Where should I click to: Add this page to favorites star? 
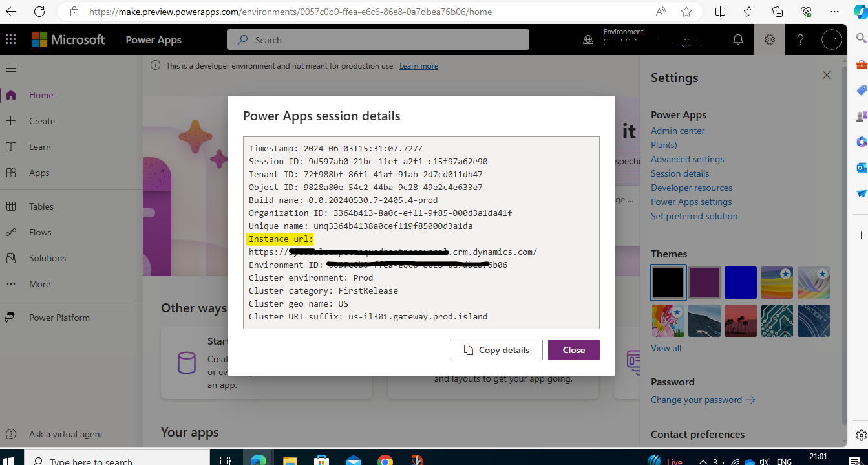coord(686,12)
